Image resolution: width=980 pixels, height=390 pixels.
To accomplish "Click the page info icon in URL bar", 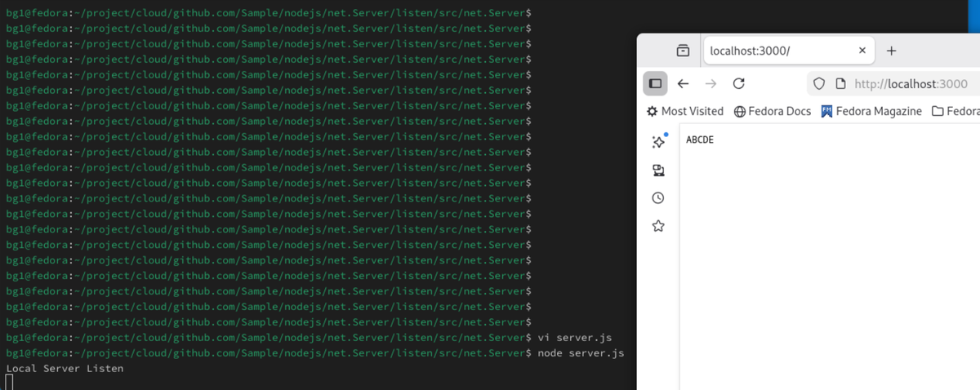I will tap(840, 83).
